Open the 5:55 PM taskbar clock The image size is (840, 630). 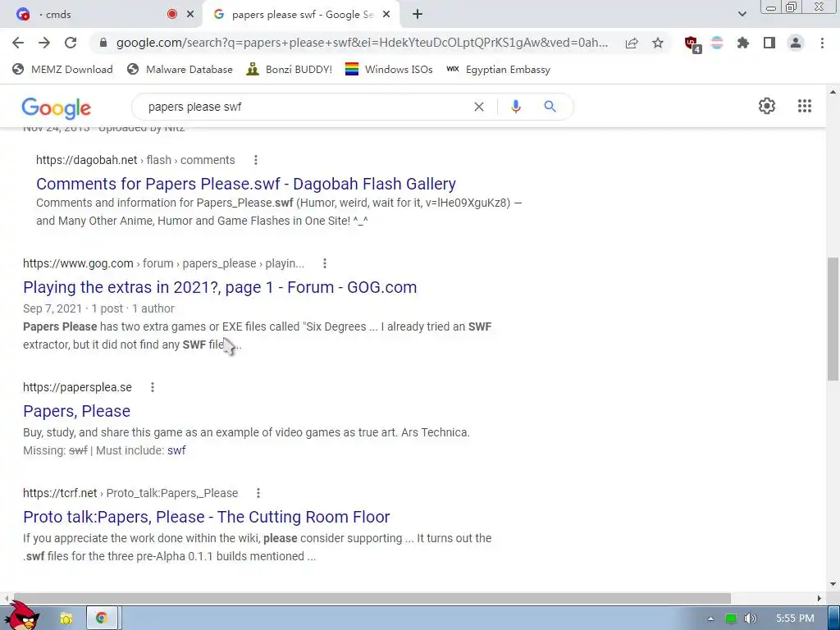[795, 619]
